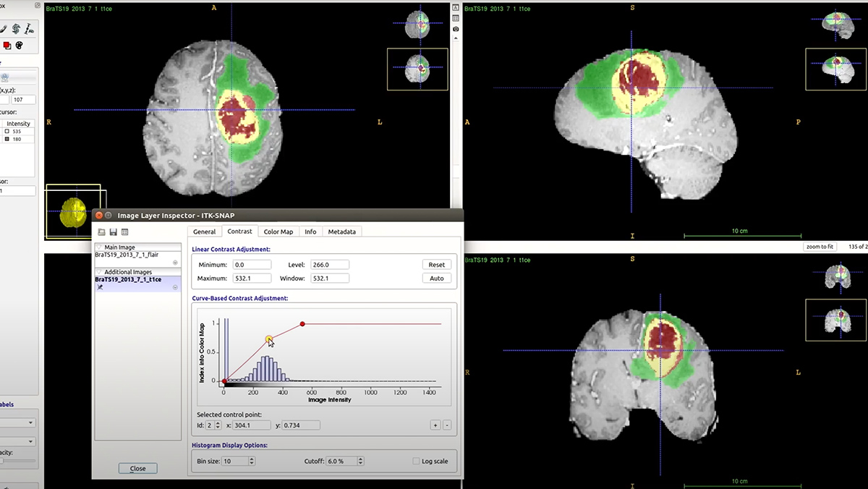Click the camera snapshot icon by sagittal view
The width and height of the screenshot is (868, 489).
point(456,29)
